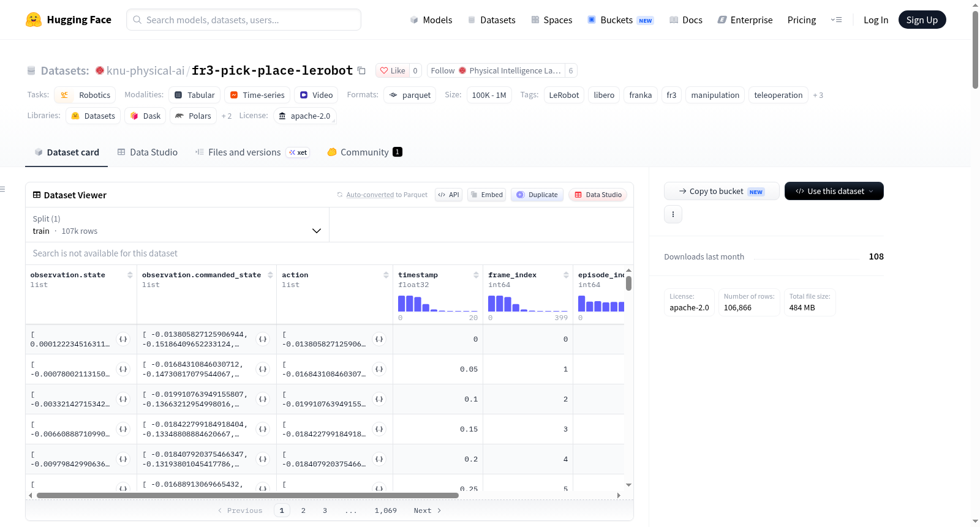Expand observation.state cell in the -0.00660 row
980x527 pixels.
(x=123, y=429)
